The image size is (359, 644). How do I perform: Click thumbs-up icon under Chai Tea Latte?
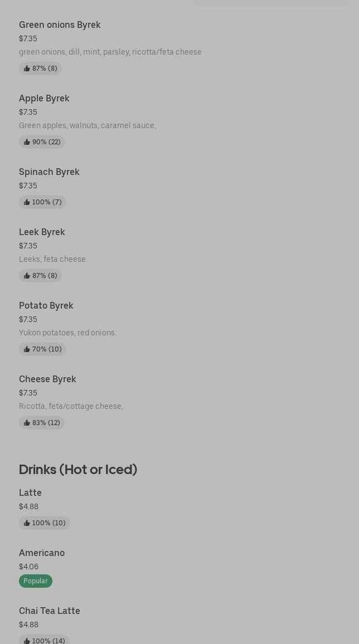pyautogui.click(x=27, y=641)
